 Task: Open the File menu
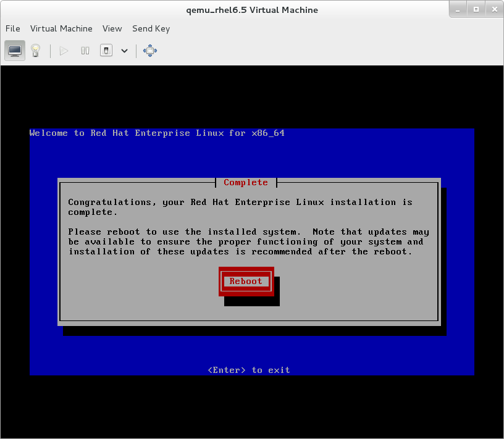pos(13,28)
